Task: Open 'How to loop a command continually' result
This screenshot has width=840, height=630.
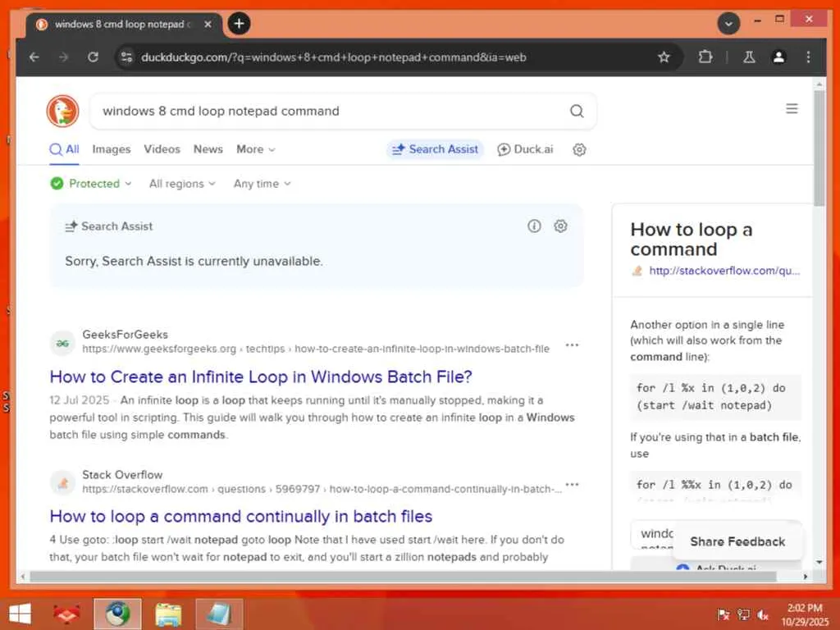Action: [240, 516]
